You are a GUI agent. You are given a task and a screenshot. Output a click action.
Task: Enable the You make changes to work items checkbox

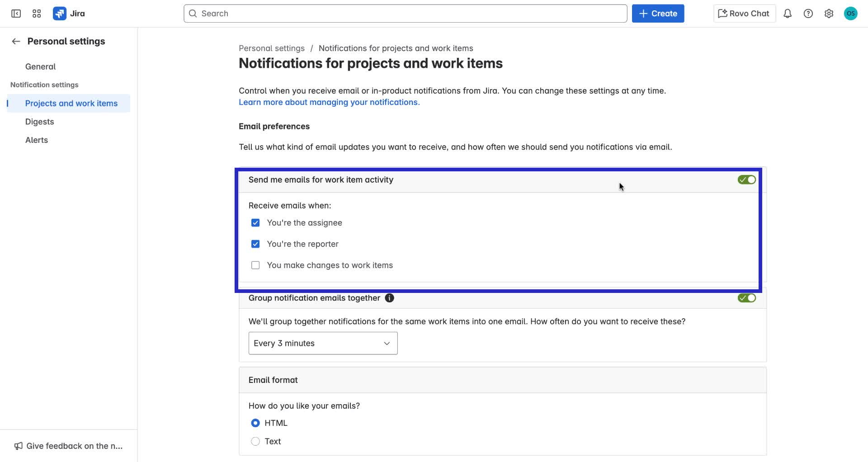pos(255,265)
